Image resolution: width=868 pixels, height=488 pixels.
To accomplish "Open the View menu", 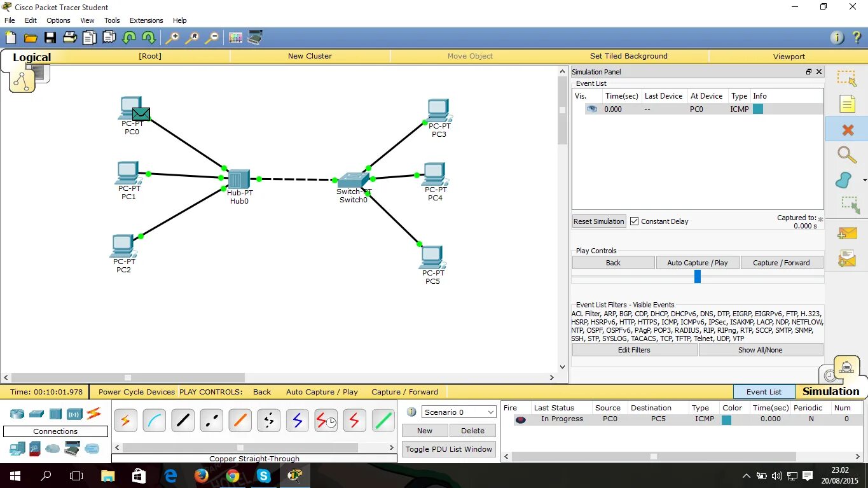I will [x=87, y=20].
